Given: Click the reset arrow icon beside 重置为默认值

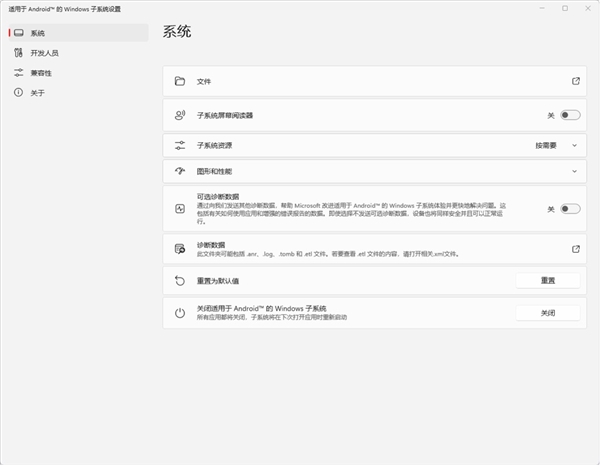Looking at the screenshot, I should click(180, 281).
